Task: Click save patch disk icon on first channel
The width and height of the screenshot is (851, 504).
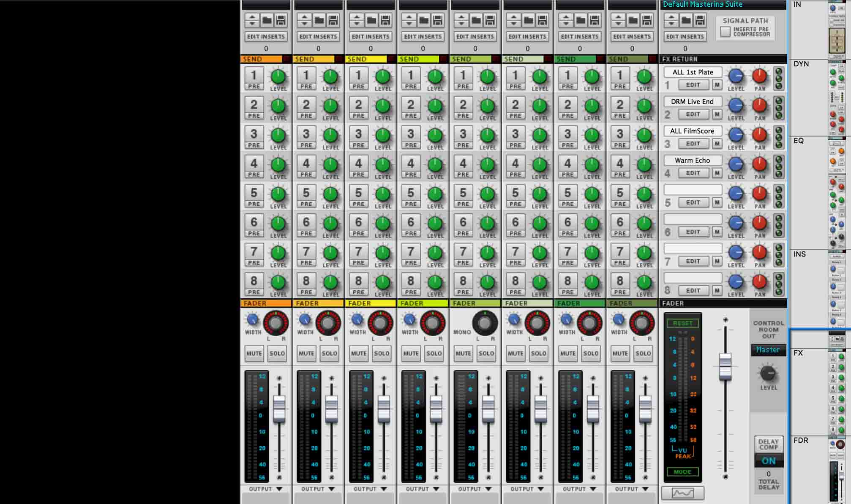Action: click(281, 20)
